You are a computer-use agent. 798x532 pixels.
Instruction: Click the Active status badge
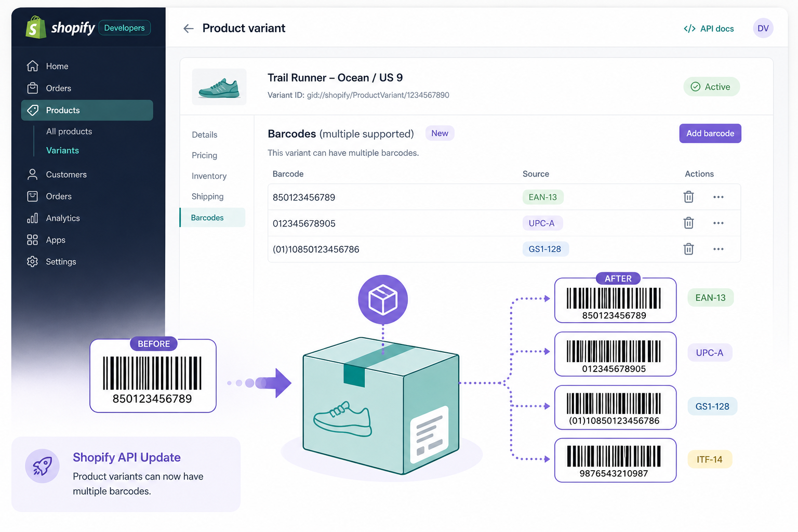(711, 87)
